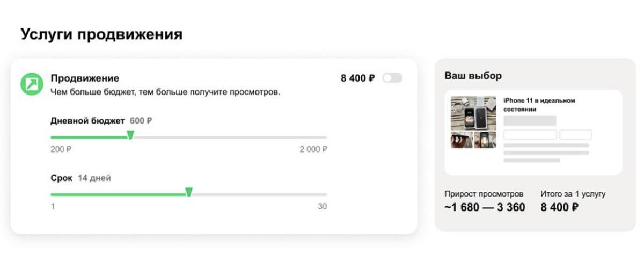The image size is (644, 261).
Task: Click the Прирост просмотров estimate value
Action: pyautogui.click(x=485, y=207)
